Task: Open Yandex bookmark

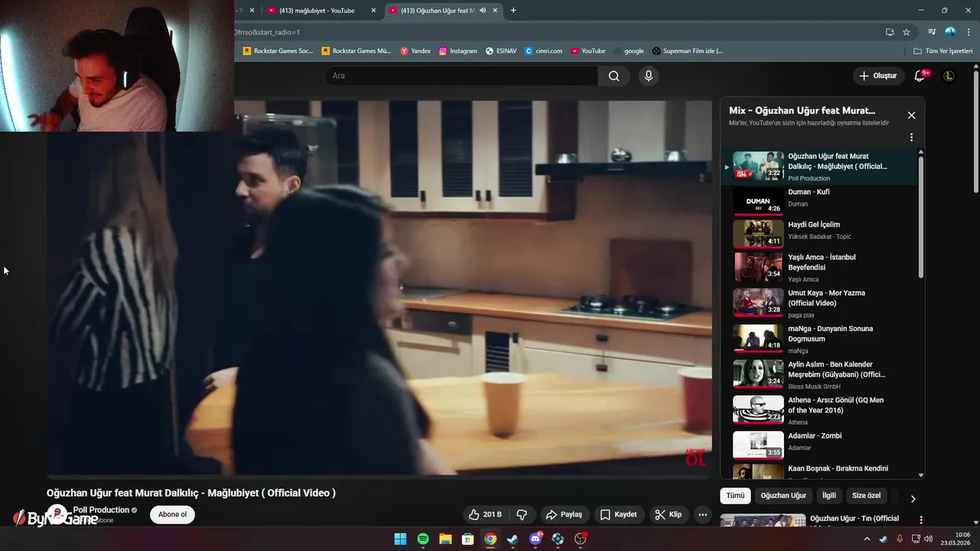Action: coord(416,51)
